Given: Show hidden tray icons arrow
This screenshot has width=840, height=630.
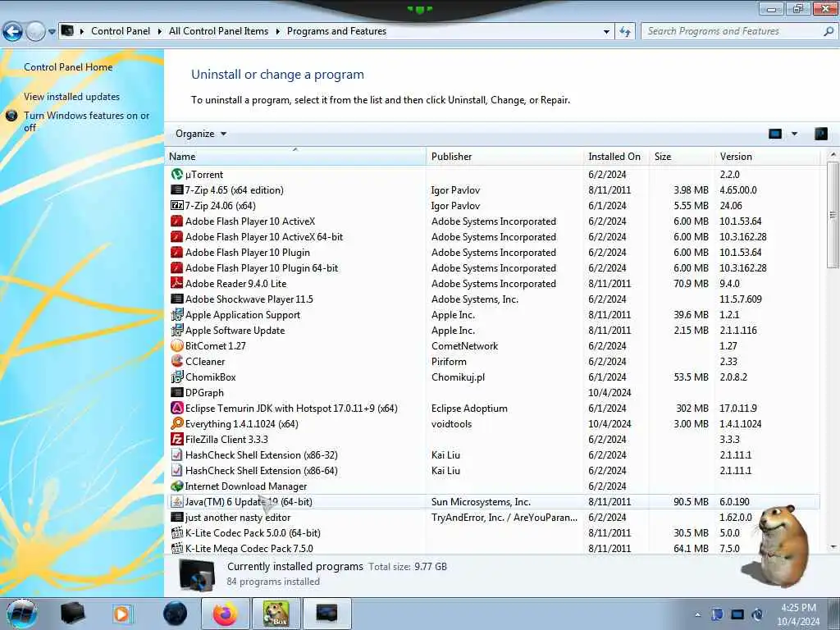Looking at the screenshot, I should pyautogui.click(x=697, y=614).
